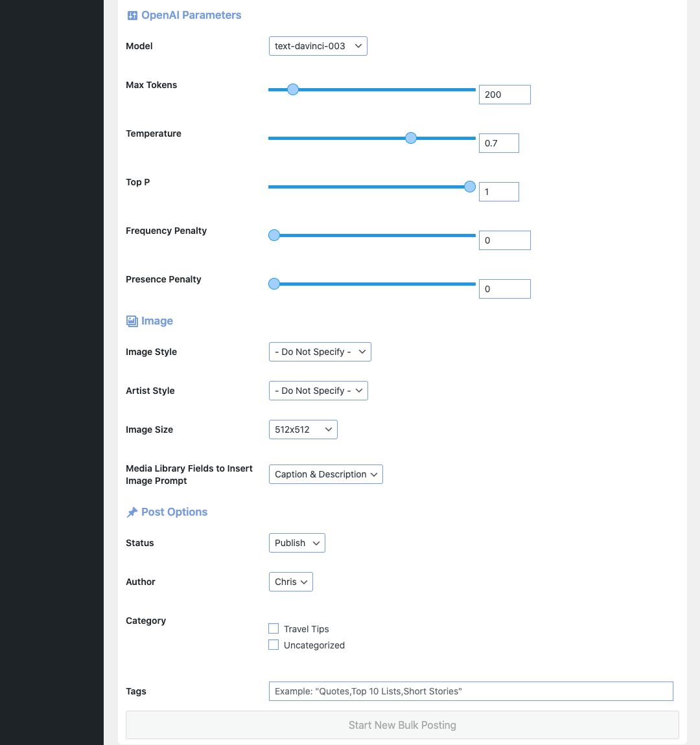Click the Start New Bulk Posting button
This screenshot has height=745, width=700.
(x=402, y=725)
